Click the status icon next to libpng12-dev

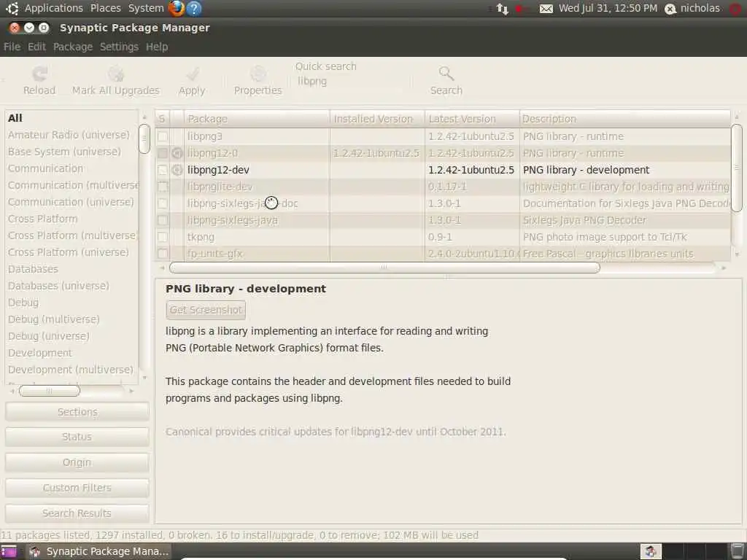[x=177, y=170]
